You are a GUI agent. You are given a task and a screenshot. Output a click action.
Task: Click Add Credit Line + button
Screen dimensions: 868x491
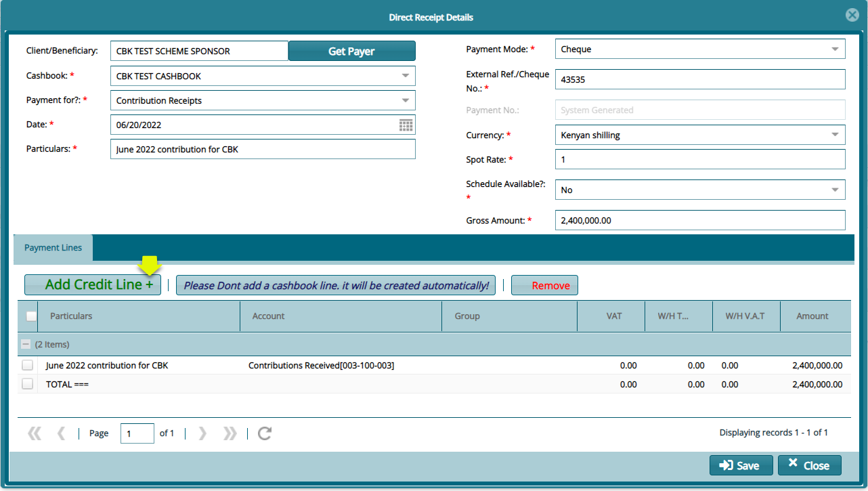pyautogui.click(x=93, y=285)
